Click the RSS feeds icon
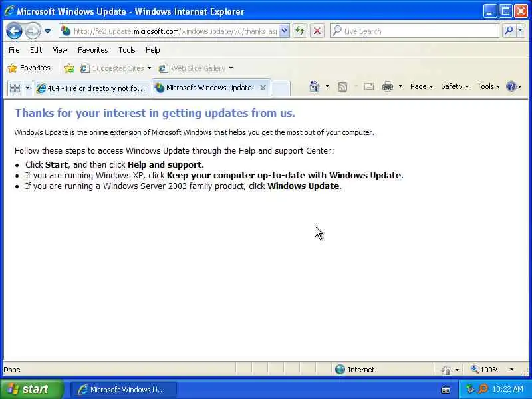This screenshot has width=532, height=399. coord(342,87)
